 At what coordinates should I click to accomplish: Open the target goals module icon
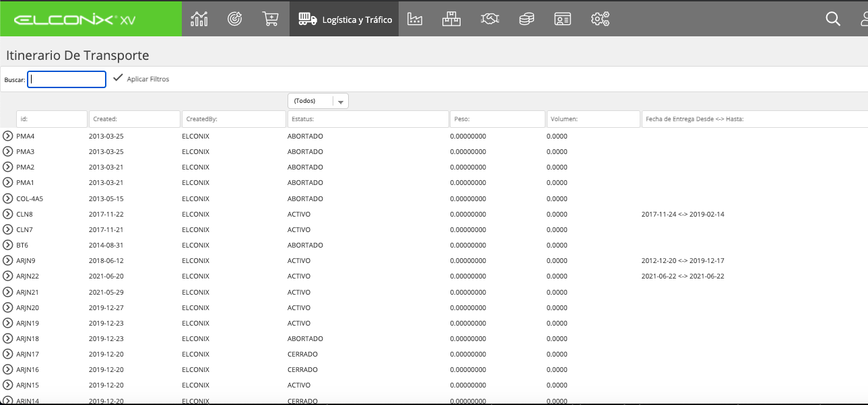pyautogui.click(x=235, y=19)
